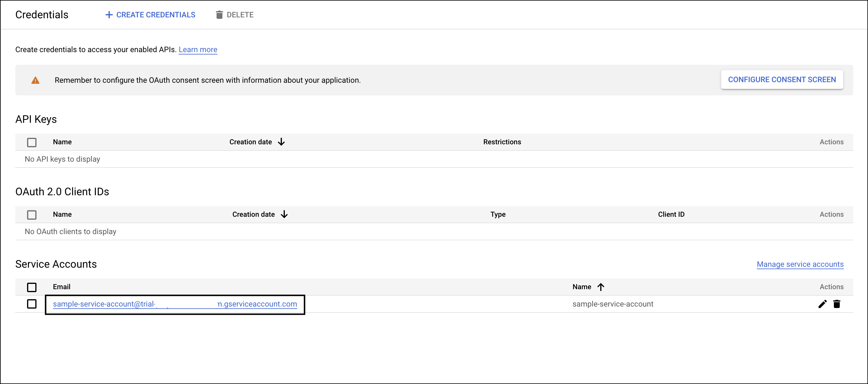Click the trash icon beside DELETE in toolbar
Image resolution: width=868 pixels, height=384 pixels.
pyautogui.click(x=220, y=14)
